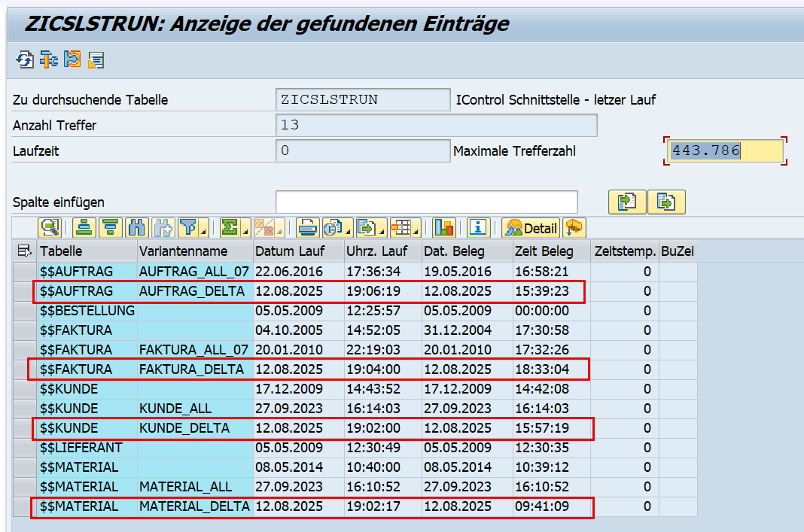Click the details magnifier icon in ALV toolbar
The width and height of the screenshot is (804, 532).
pos(50,227)
